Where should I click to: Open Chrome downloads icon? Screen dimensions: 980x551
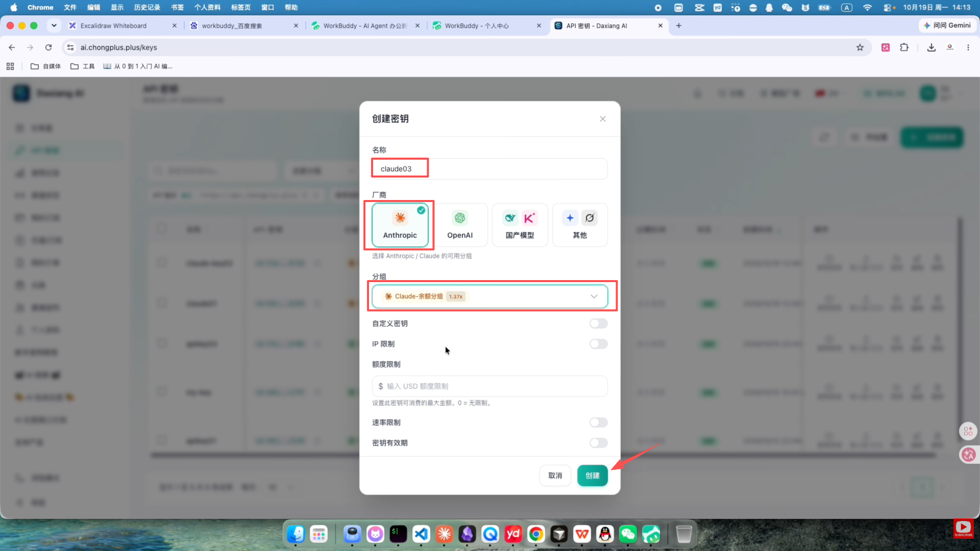(x=932, y=47)
